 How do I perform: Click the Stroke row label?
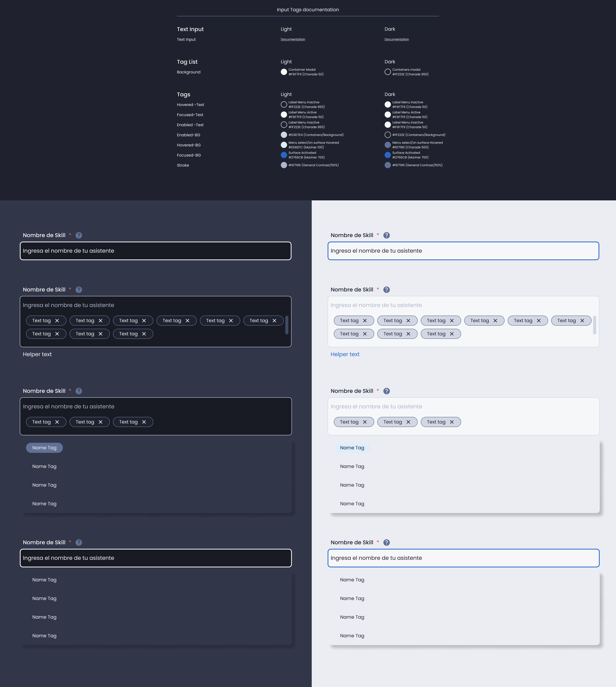pos(183,165)
